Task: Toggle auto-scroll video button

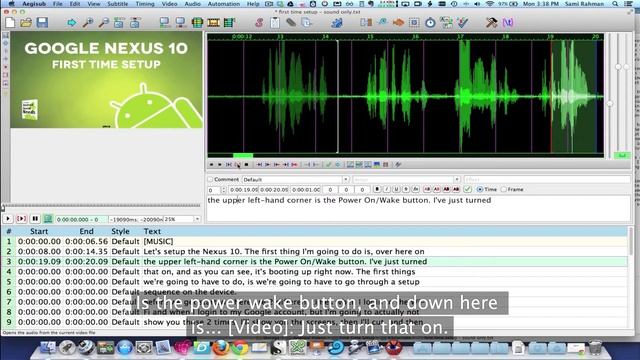Action: coord(48,219)
